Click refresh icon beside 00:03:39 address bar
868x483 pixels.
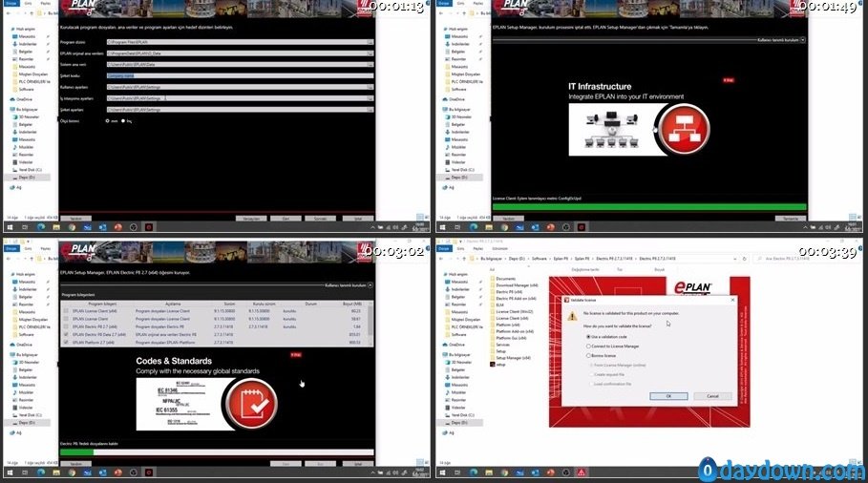(x=745, y=259)
